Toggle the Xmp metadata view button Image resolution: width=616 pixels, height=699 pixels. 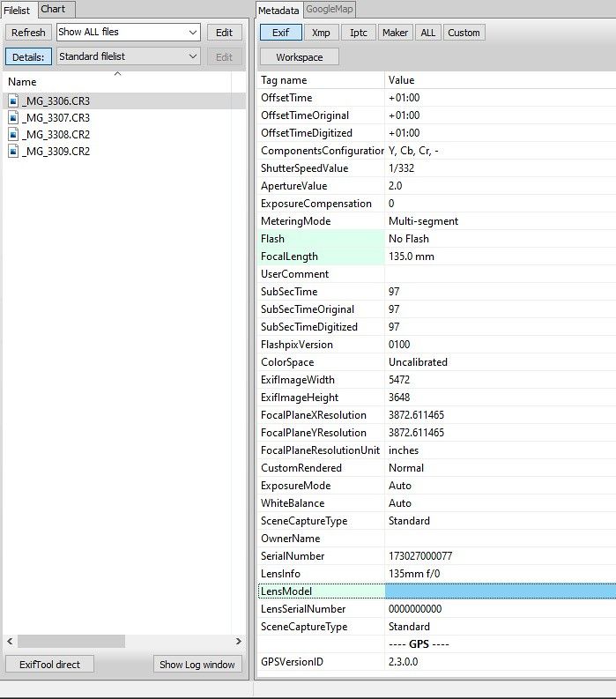(321, 33)
